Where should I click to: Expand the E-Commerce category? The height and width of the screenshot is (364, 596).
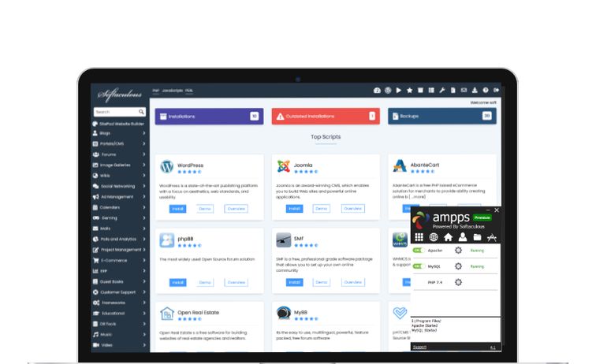(x=119, y=260)
